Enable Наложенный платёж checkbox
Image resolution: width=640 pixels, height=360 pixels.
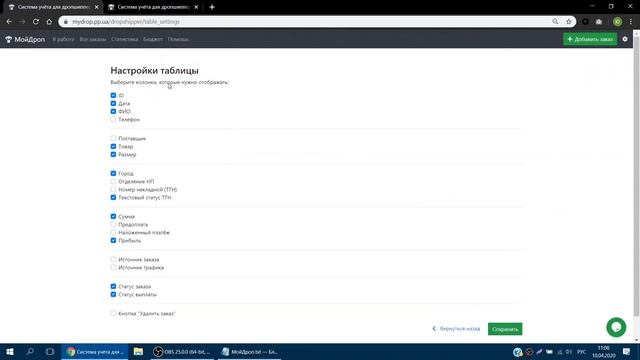coord(113,232)
